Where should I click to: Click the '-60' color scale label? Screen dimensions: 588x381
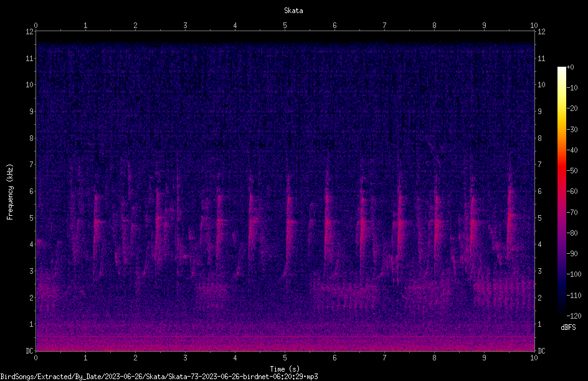[572, 191]
